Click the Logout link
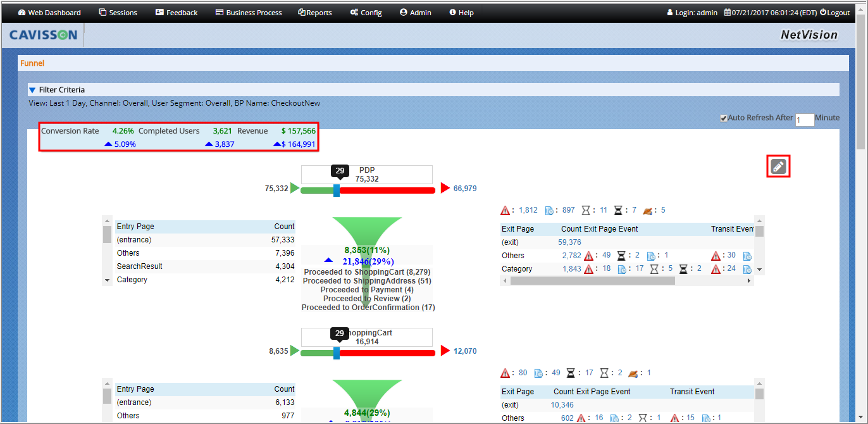 tap(834, 13)
